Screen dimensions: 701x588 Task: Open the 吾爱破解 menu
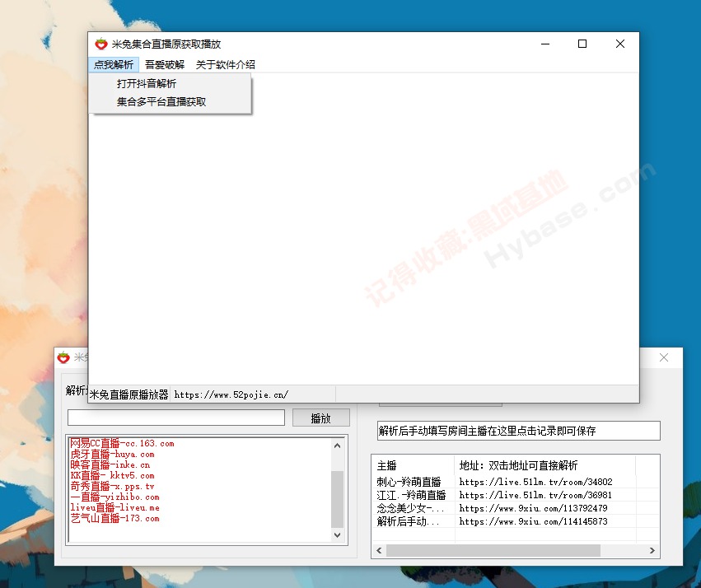[x=165, y=65]
